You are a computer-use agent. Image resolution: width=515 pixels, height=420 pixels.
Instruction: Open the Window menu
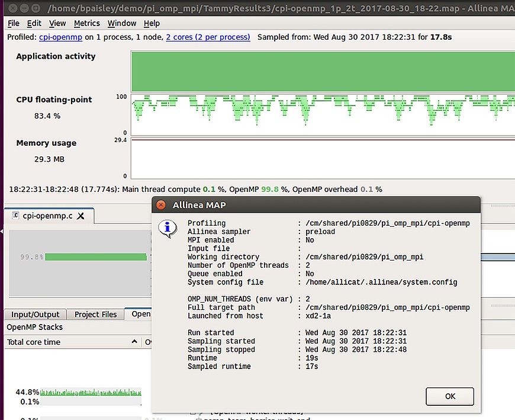pos(122,23)
